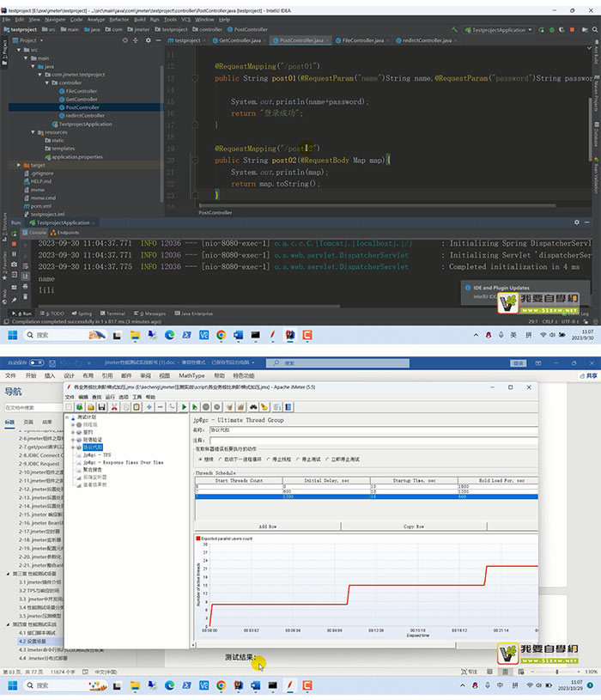The height and width of the screenshot is (700, 601).
Task: Click JMeter's Stop test toolbar icon
Action: click(x=206, y=407)
